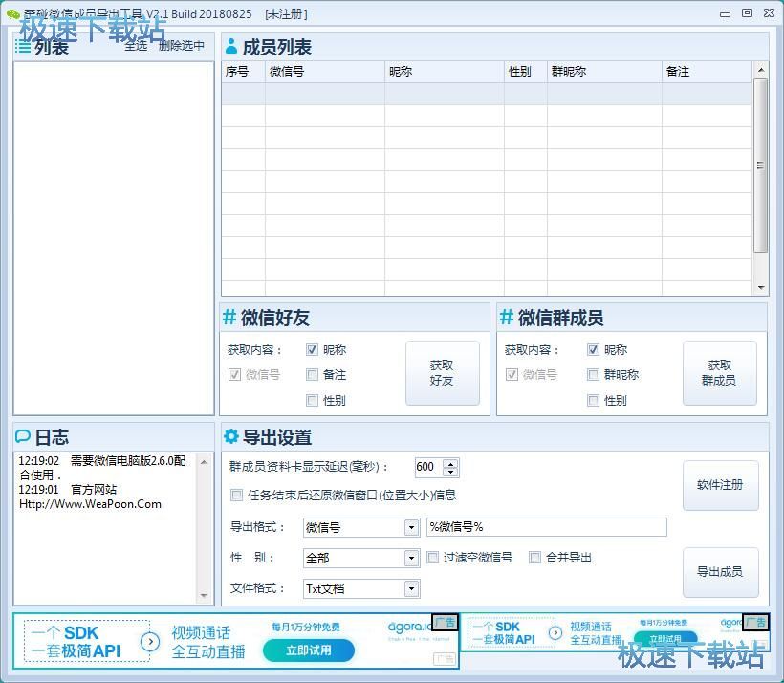Sort by 备注 column header
784x683 pixels.
(x=707, y=72)
